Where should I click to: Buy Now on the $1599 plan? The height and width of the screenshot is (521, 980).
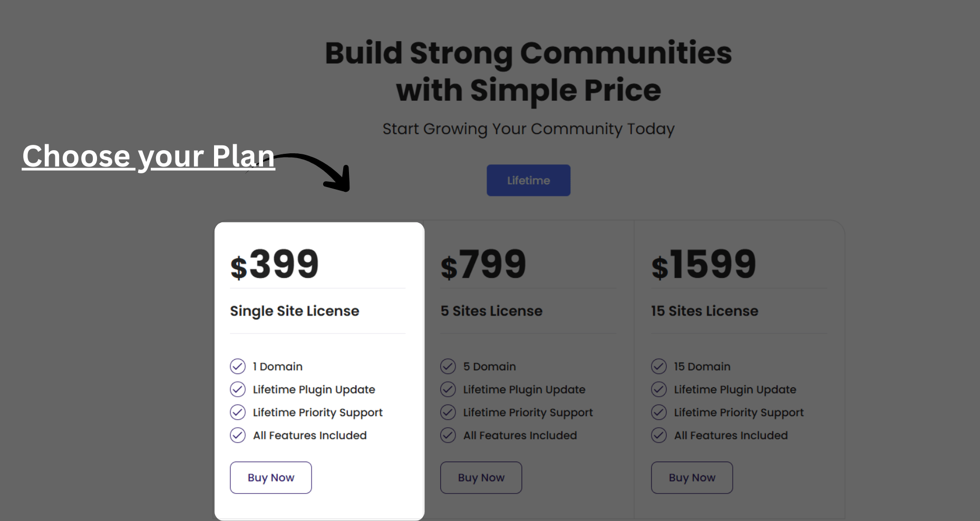point(692,477)
